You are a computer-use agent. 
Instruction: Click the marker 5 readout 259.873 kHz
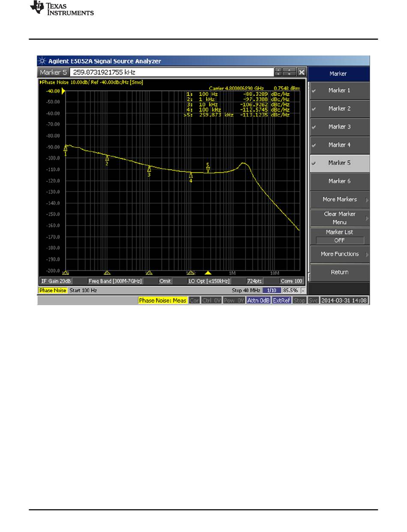point(216,115)
